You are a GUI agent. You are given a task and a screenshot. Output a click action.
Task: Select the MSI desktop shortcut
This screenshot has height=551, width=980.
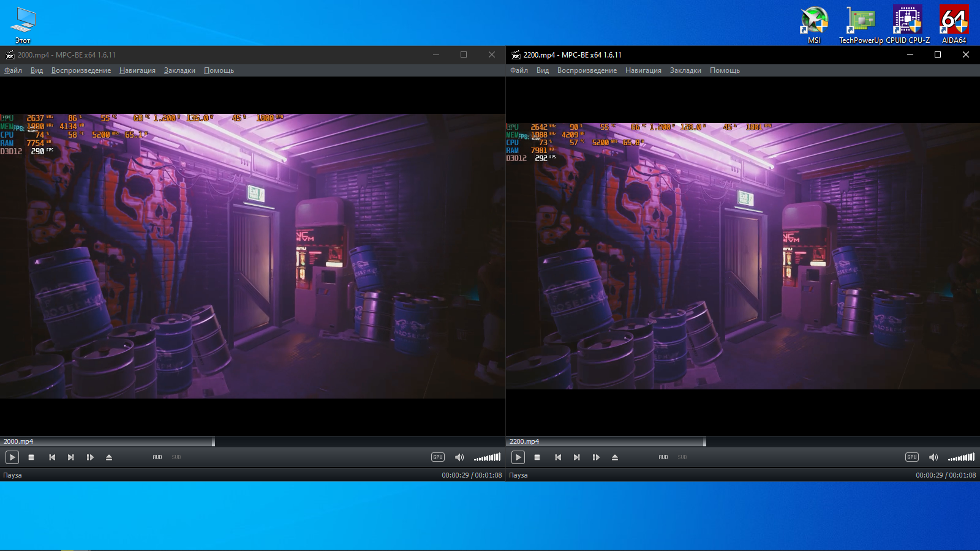814,24
